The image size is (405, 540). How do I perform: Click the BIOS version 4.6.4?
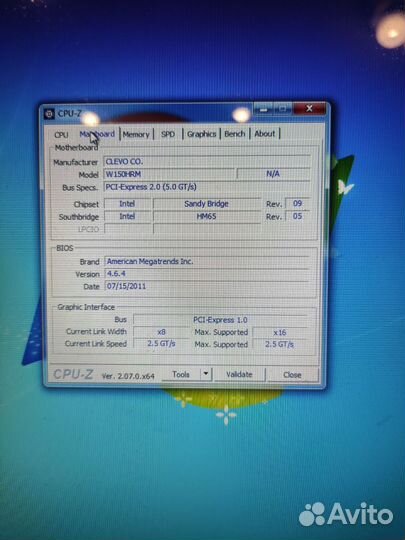[207, 274]
